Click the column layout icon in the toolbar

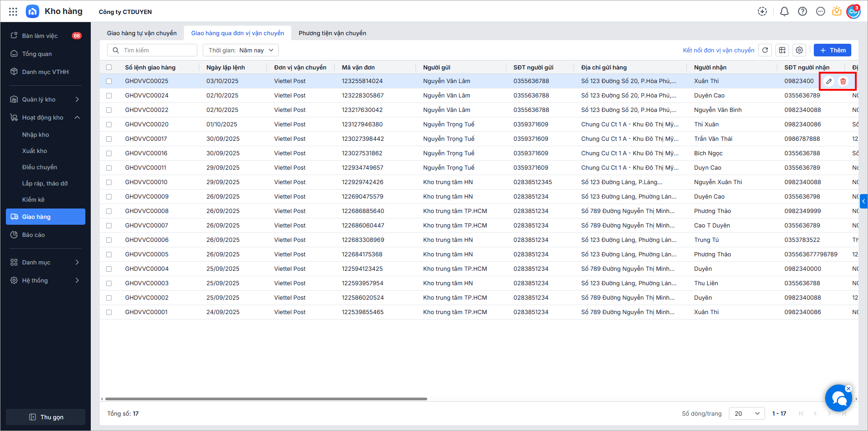782,50
